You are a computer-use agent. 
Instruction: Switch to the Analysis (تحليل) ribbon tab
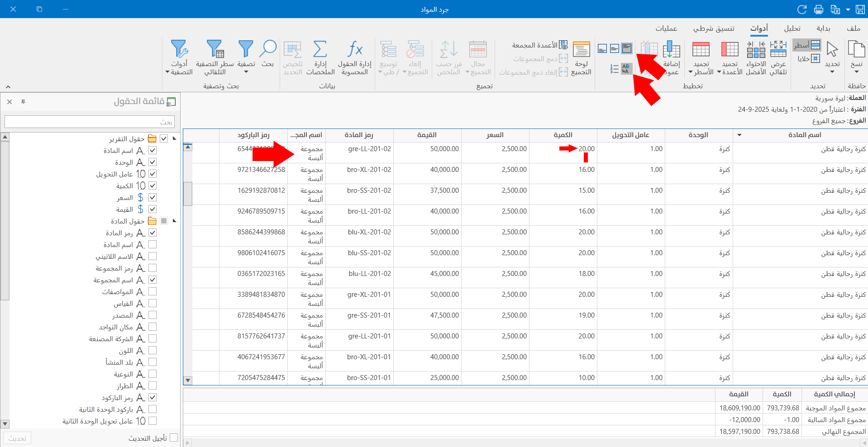tap(792, 29)
